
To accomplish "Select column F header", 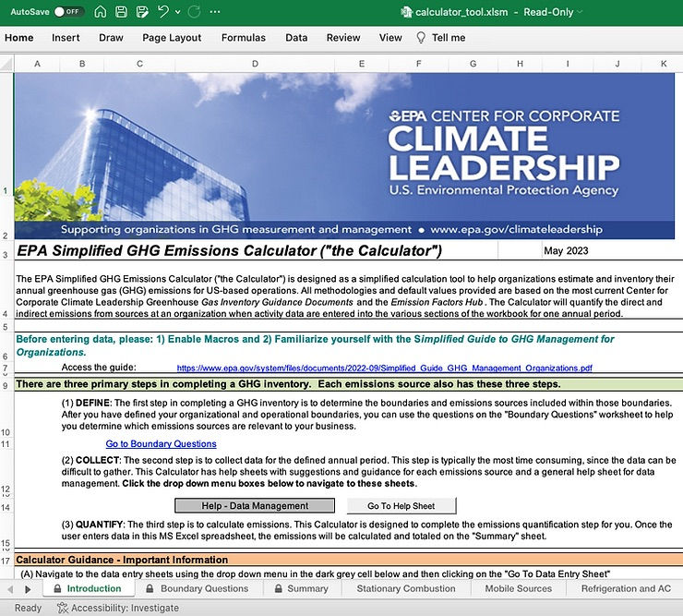I will tap(419, 64).
